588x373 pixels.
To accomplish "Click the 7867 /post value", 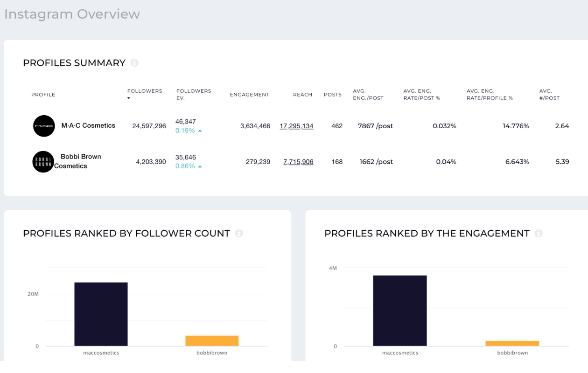I will tap(375, 126).
